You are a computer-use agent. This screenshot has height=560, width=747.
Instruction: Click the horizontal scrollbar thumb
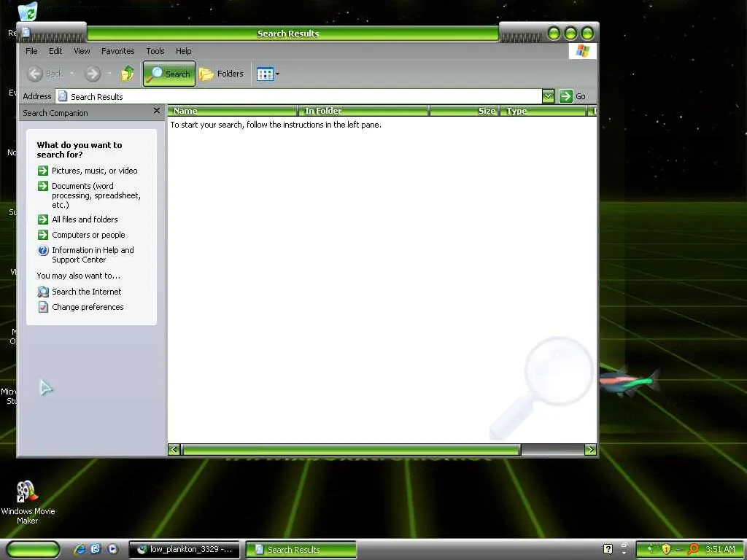click(x=351, y=449)
